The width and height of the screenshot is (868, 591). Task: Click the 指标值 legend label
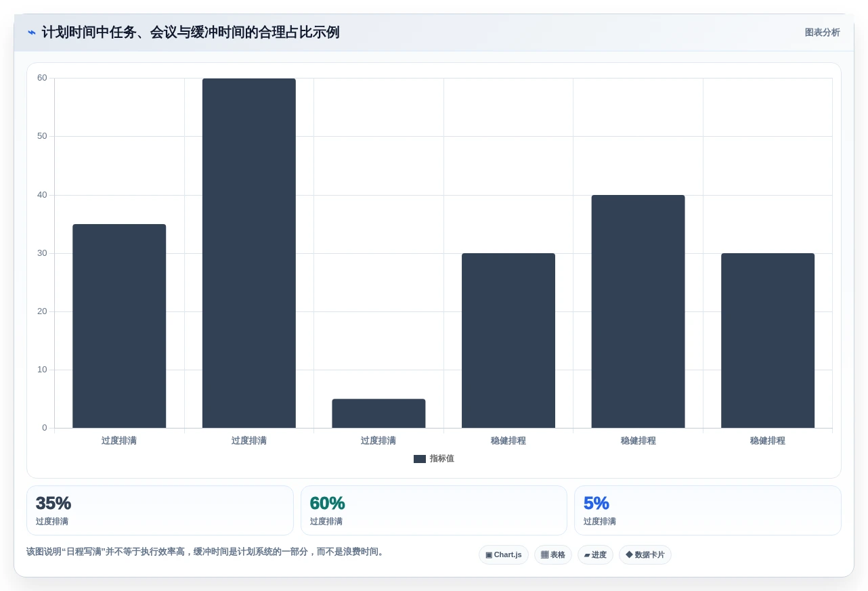click(441, 459)
